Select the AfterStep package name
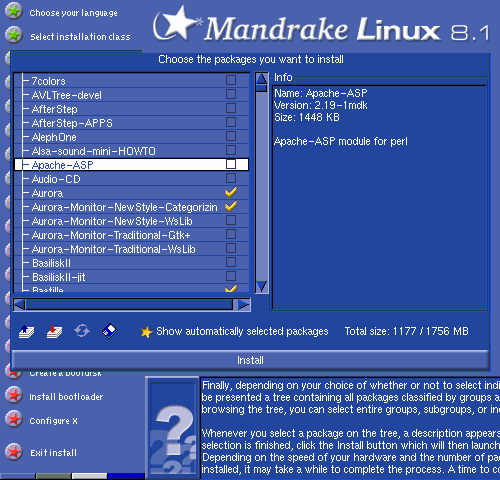 point(55,109)
